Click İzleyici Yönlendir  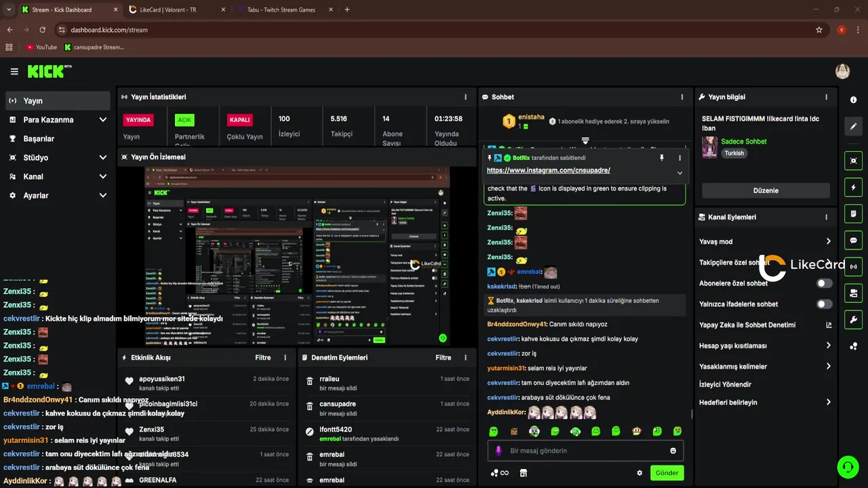[x=725, y=384]
